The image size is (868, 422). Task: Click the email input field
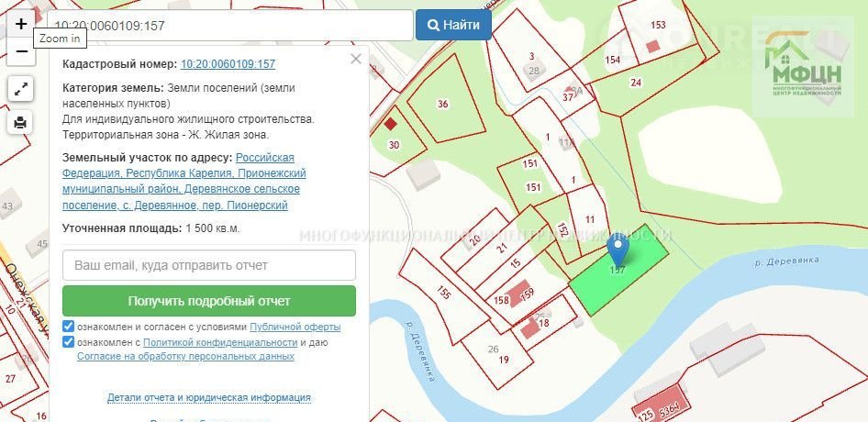209,265
